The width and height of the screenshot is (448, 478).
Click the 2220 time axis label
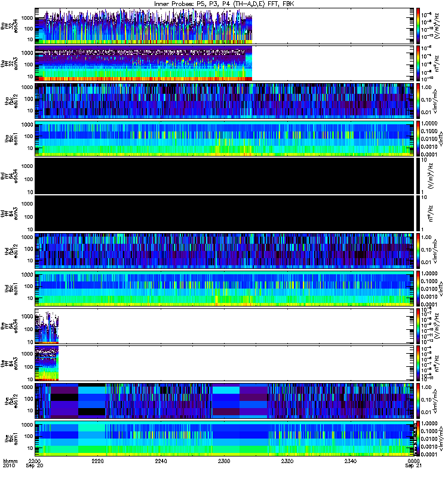[x=97, y=461]
